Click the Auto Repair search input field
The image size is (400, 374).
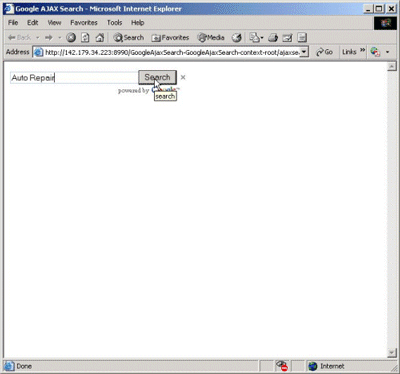(x=74, y=78)
